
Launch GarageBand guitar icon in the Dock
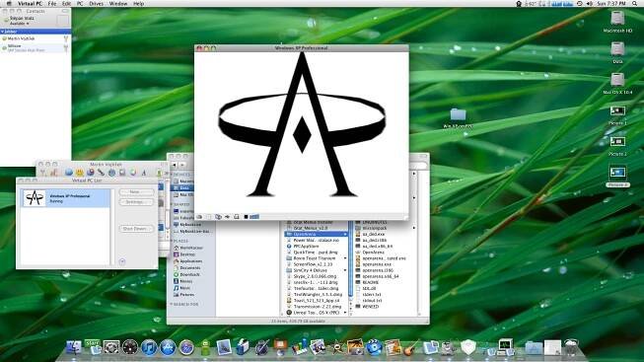[410, 348]
